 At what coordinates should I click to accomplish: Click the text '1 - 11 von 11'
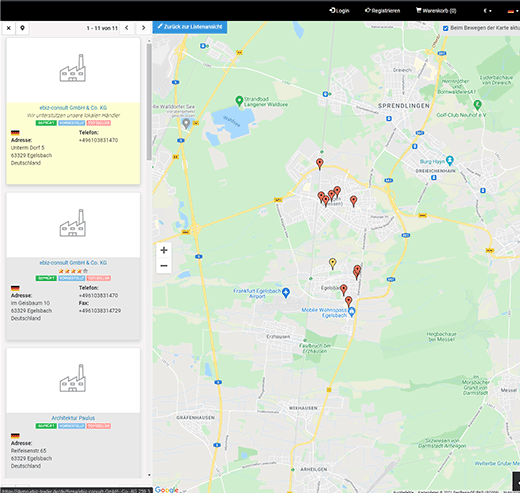[102, 28]
